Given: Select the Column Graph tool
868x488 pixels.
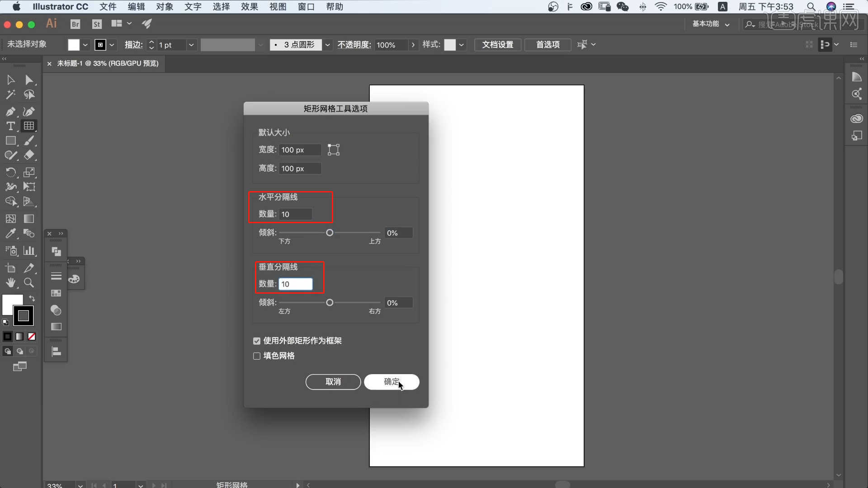Looking at the screenshot, I should pos(29,251).
